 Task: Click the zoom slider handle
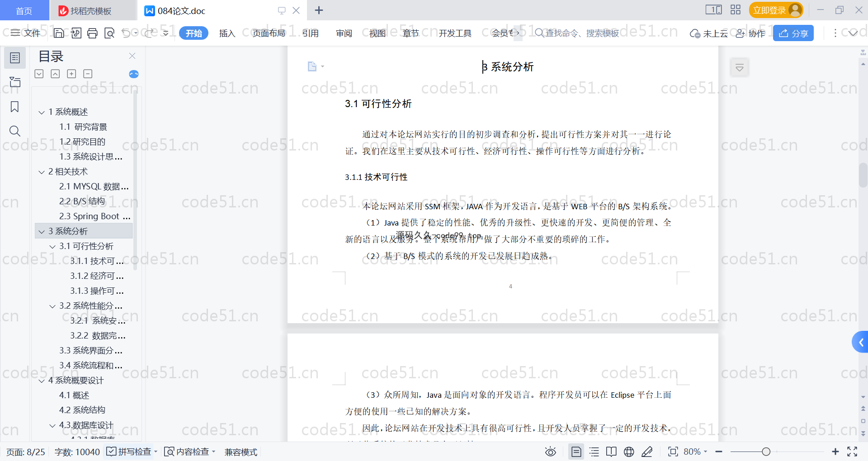pyautogui.click(x=766, y=452)
